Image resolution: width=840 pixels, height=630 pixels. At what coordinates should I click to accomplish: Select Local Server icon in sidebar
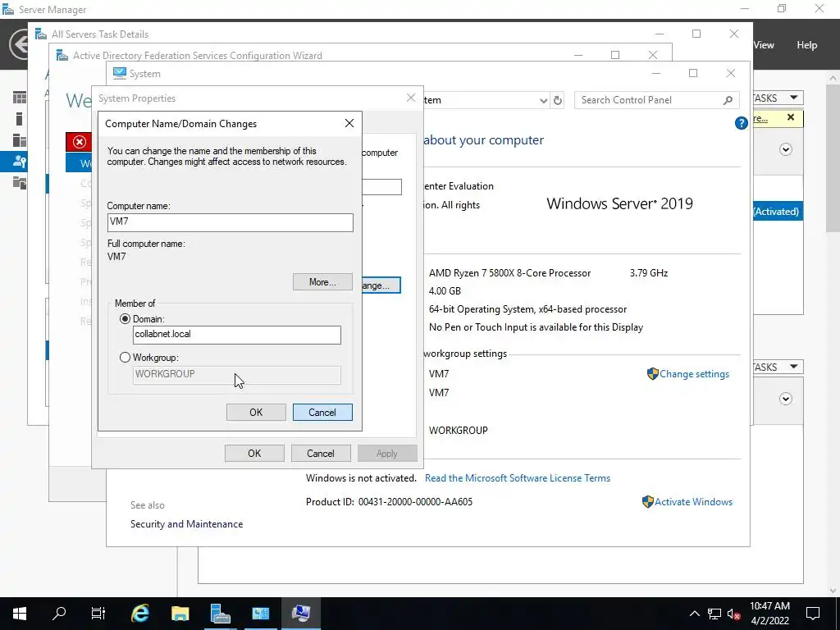pos(20,119)
